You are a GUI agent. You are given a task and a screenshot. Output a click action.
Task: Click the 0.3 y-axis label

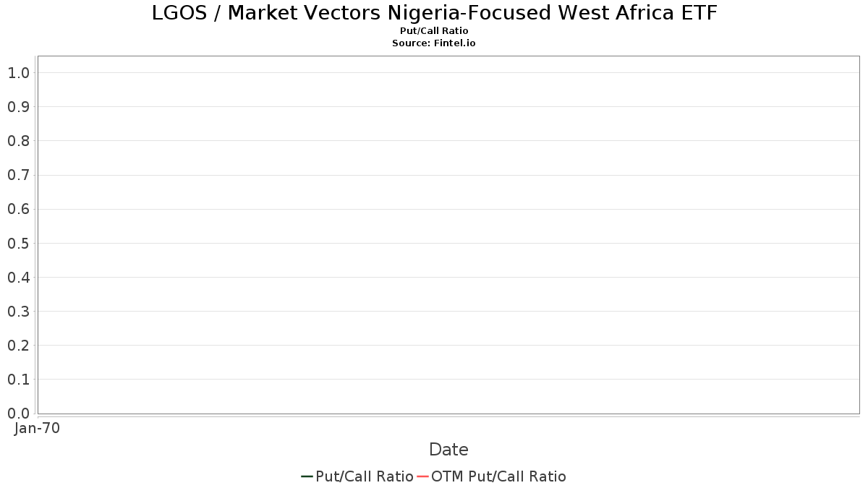click(18, 312)
